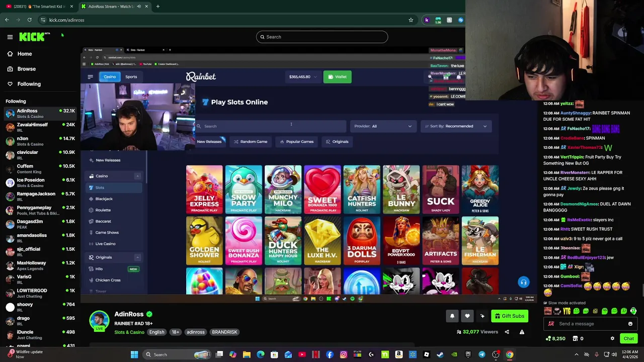
Task: Bookmark this page with star icon
Action: (411, 20)
